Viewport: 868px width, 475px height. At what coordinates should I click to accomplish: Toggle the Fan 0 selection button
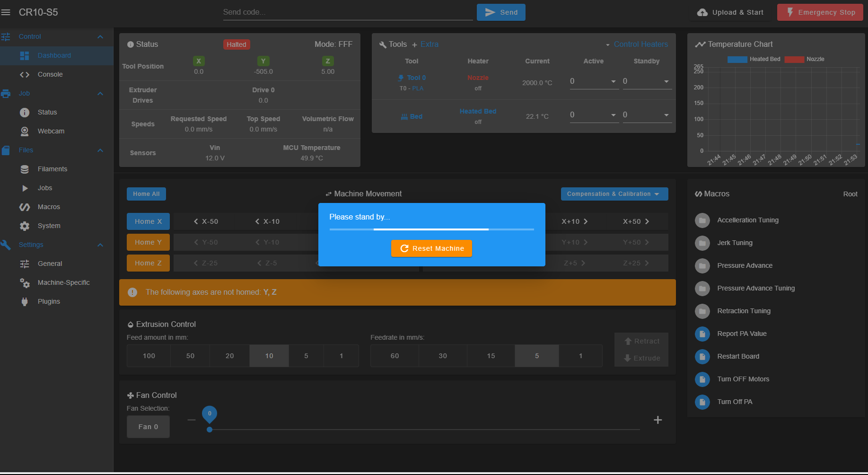(x=148, y=427)
